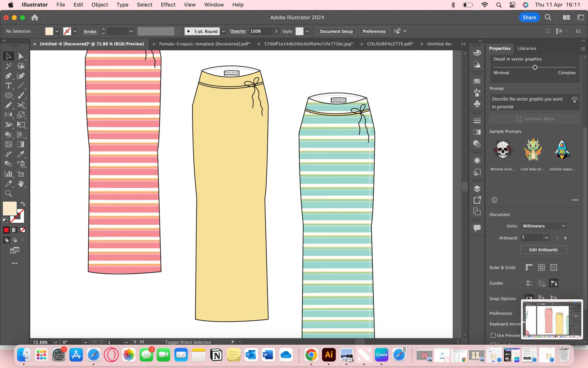The width and height of the screenshot is (588, 368).
Task: Open the 5 pt. Round brush dropdown
Action: [223, 31]
